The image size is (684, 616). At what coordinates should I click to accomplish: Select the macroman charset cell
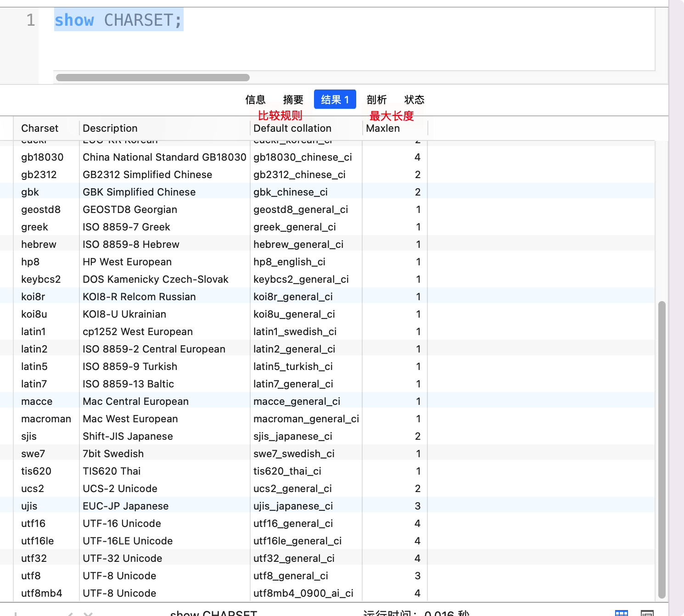tap(46, 419)
